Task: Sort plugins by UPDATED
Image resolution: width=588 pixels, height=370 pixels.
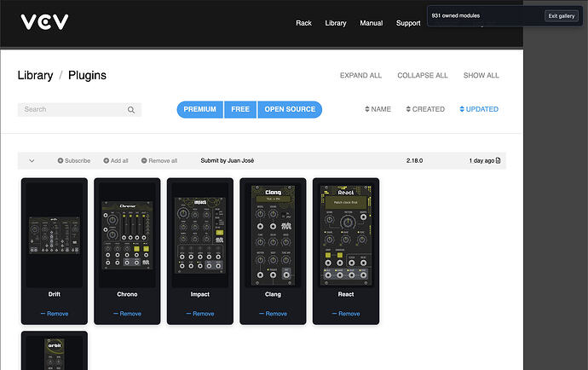Action: [479, 109]
